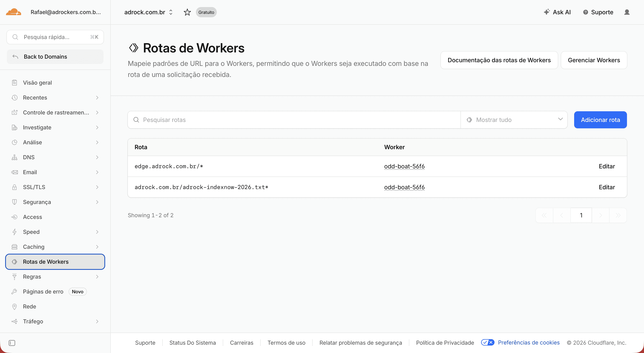Click the Tráfego routing icon
The height and width of the screenshot is (353, 644).
[x=14, y=321]
